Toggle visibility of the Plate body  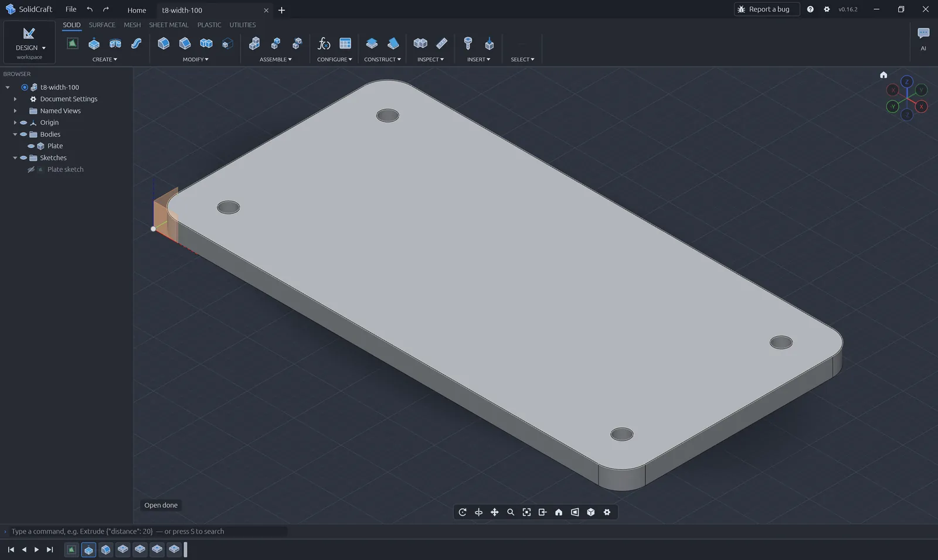pos(31,146)
